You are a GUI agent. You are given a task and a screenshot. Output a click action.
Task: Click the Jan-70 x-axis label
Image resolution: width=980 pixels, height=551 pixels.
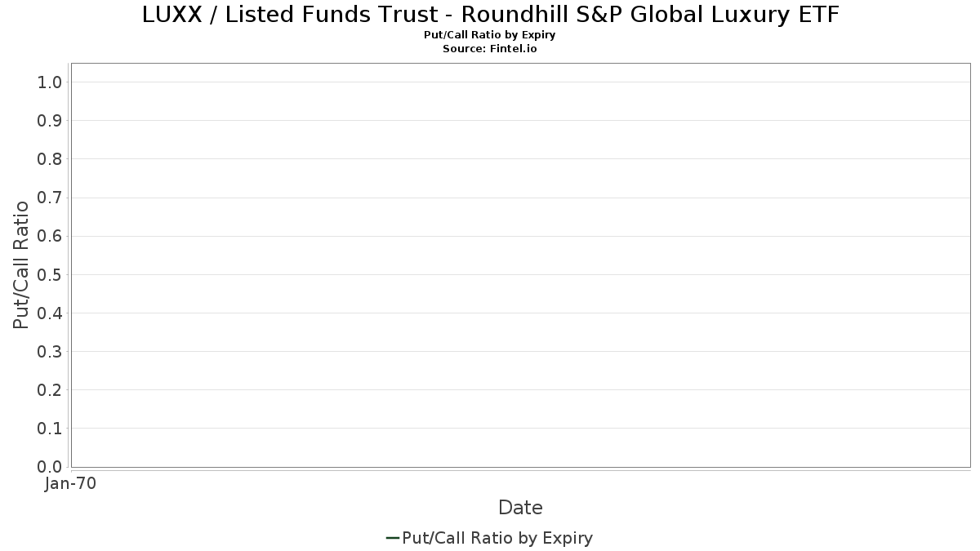[x=71, y=483]
